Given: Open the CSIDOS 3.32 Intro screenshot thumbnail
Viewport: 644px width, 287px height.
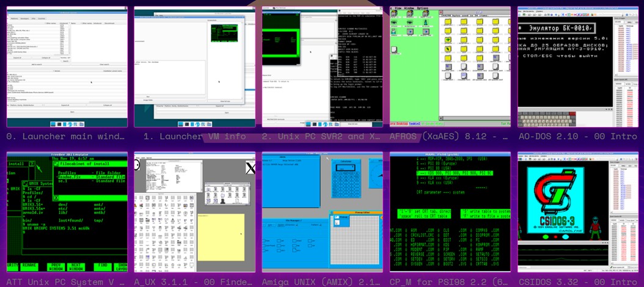Looking at the screenshot, I should coord(578,212).
